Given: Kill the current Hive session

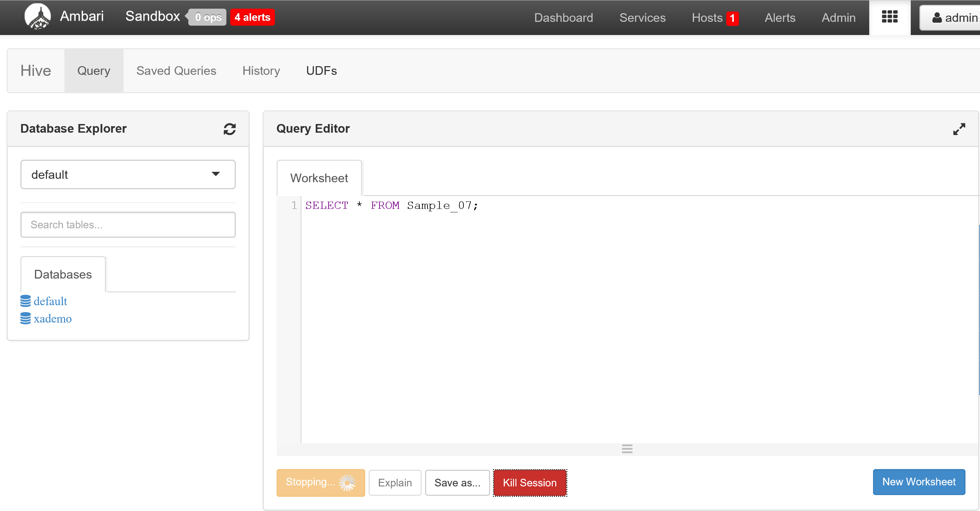Looking at the screenshot, I should click(x=530, y=483).
